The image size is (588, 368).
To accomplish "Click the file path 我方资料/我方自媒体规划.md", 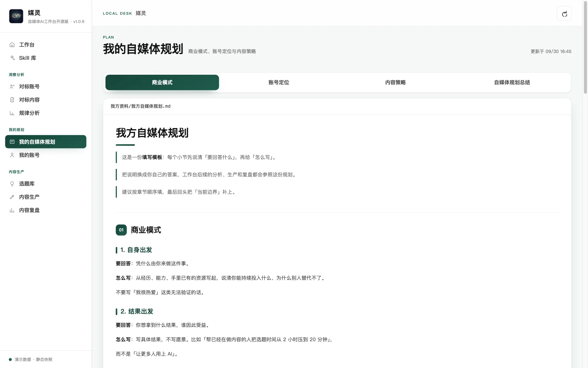I will coord(141,106).
